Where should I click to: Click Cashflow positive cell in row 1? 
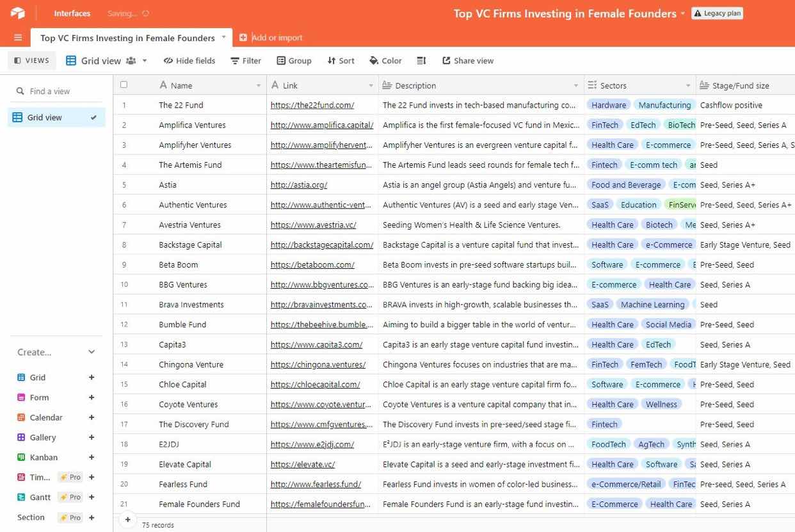(745, 105)
